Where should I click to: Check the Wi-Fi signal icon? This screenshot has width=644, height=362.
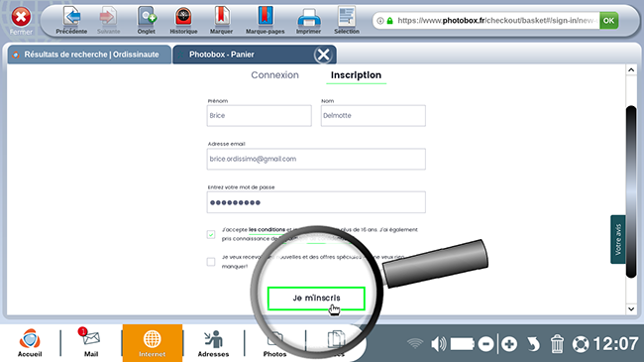(415, 343)
